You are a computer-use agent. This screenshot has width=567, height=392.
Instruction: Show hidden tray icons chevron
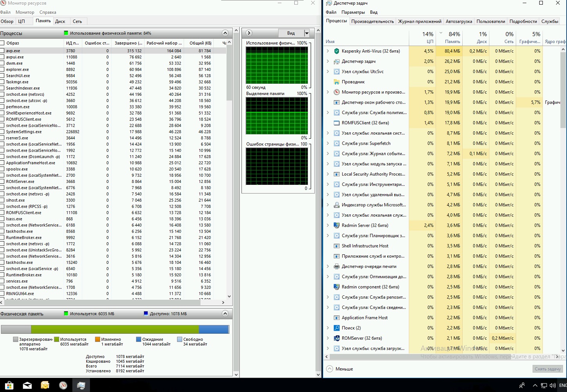pos(535,385)
